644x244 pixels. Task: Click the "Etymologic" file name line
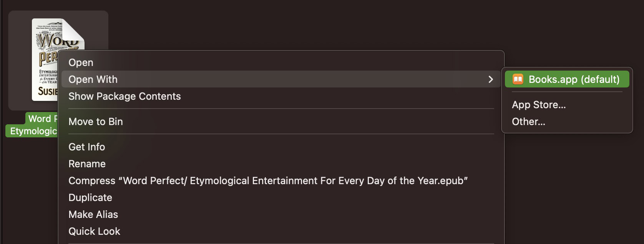(x=32, y=131)
